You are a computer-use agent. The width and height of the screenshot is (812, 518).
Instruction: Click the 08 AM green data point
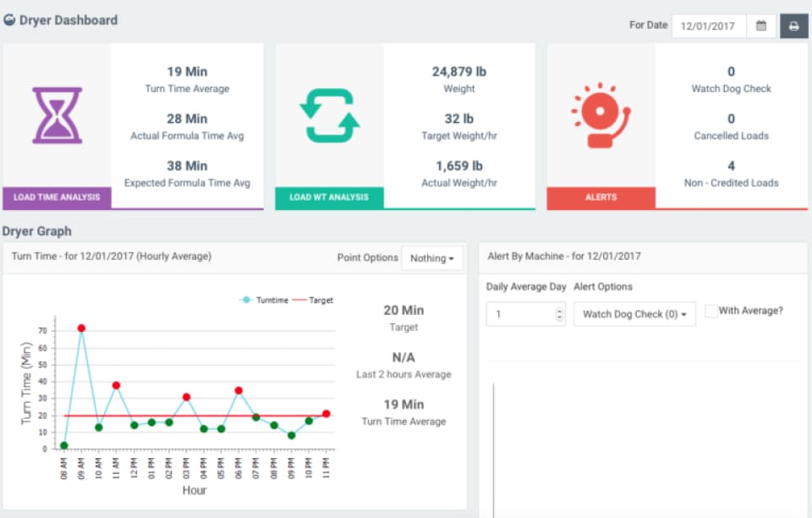63,445
